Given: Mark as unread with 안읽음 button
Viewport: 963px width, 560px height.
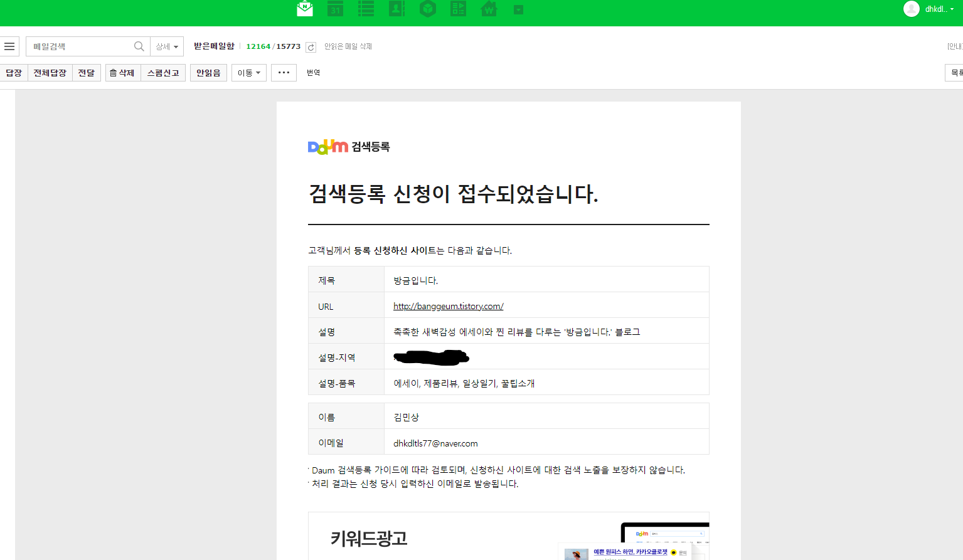Looking at the screenshot, I should tap(208, 73).
